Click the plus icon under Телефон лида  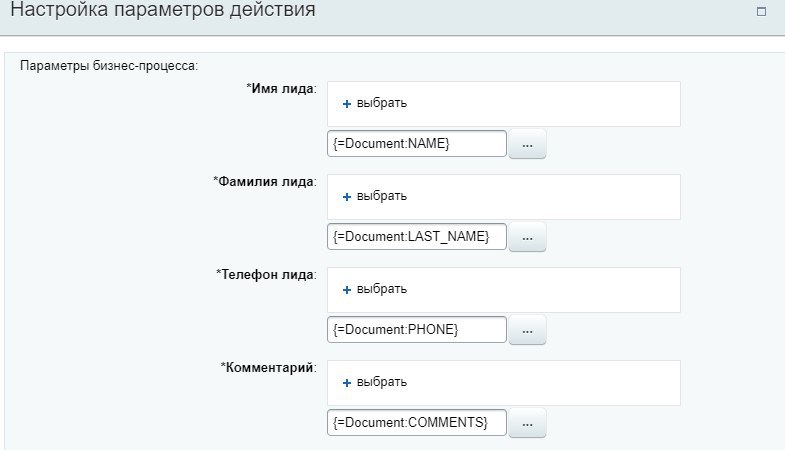point(346,290)
